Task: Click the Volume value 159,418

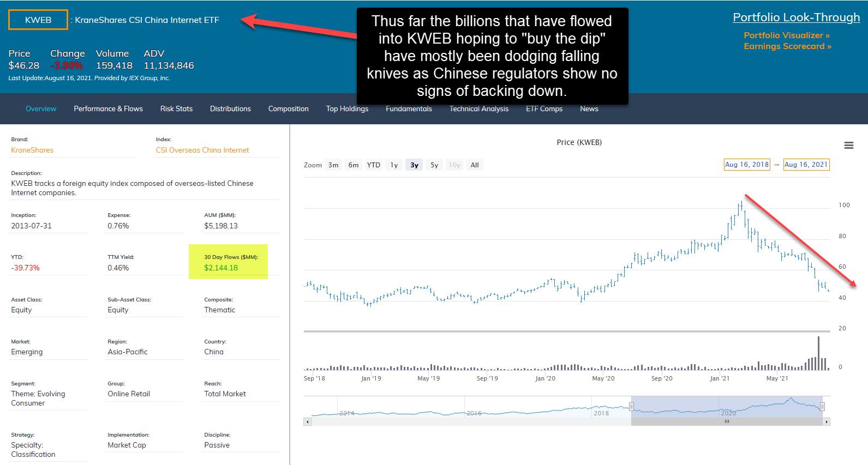Action: tap(114, 65)
